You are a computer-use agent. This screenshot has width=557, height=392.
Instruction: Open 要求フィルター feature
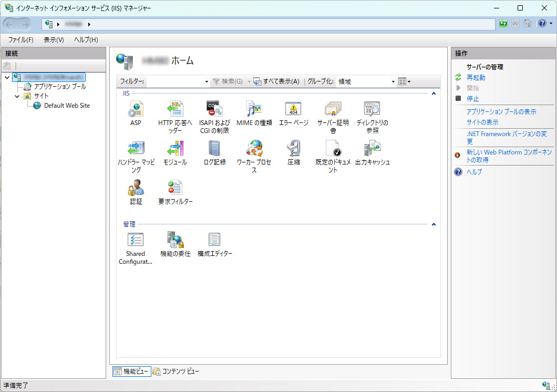[175, 188]
